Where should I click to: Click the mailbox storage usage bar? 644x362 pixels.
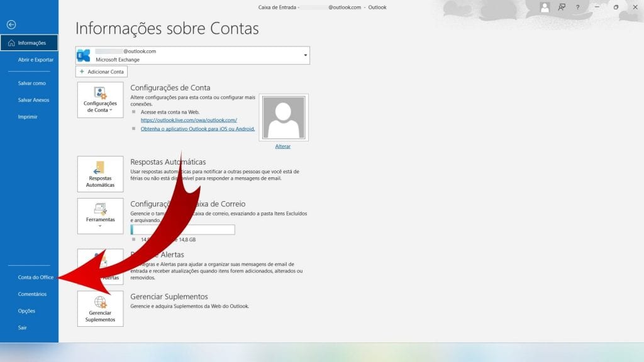tap(182, 229)
